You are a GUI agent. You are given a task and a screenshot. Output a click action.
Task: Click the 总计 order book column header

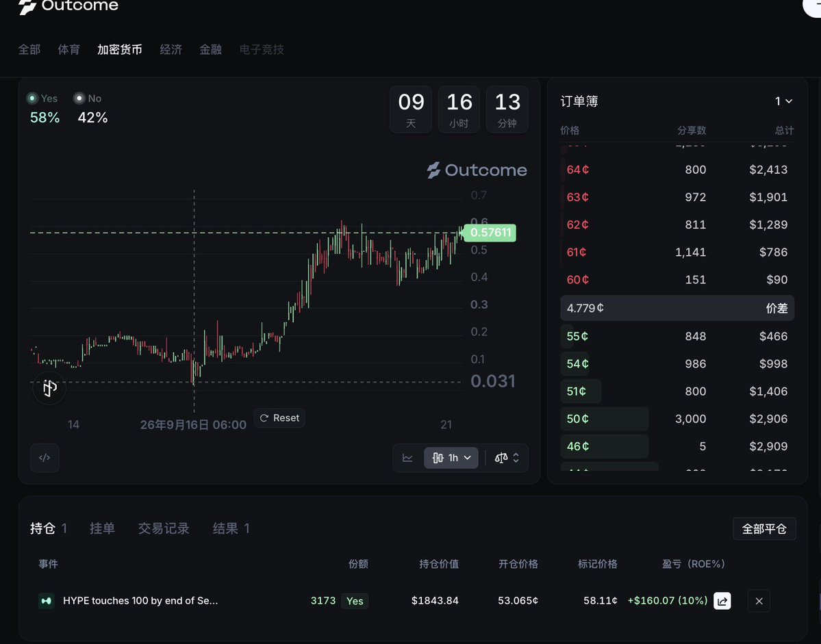[784, 130]
